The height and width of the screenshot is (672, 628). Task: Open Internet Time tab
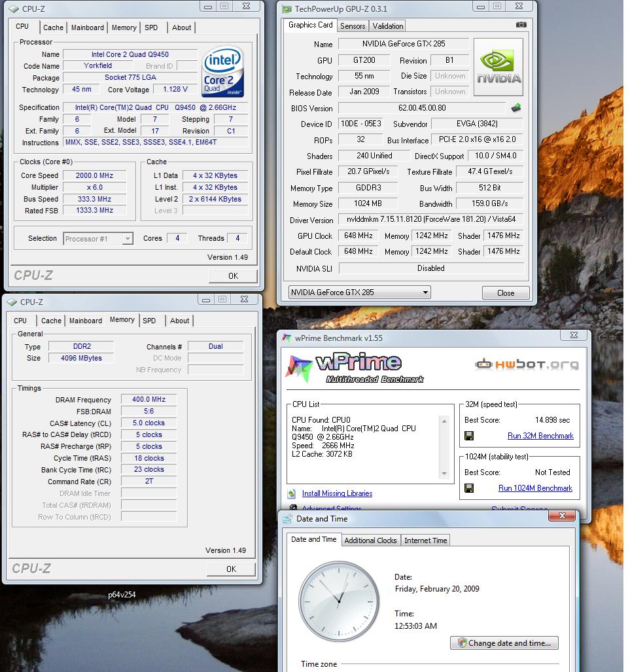425,540
